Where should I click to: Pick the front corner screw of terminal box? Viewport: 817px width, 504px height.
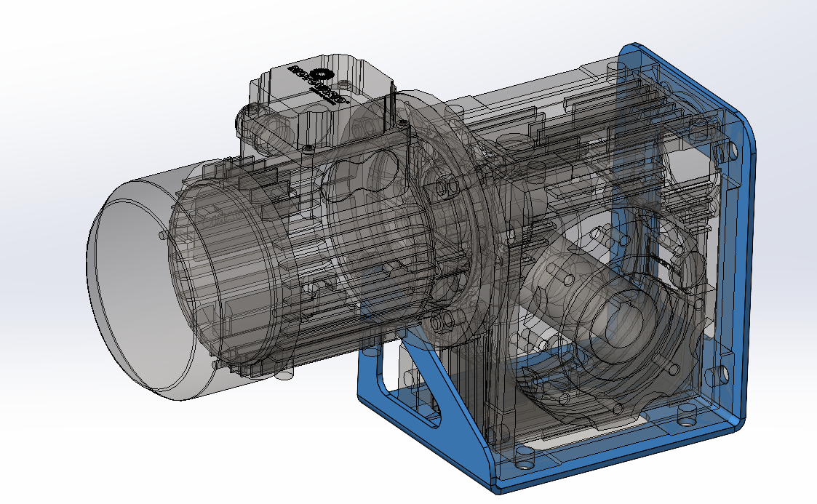[310, 149]
